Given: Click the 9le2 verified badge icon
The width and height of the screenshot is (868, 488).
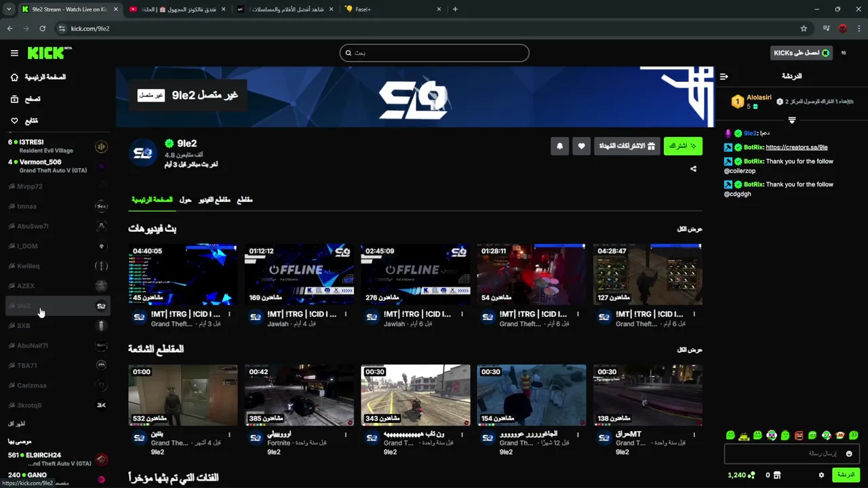Looking at the screenshot, I should tap(170, 144).
